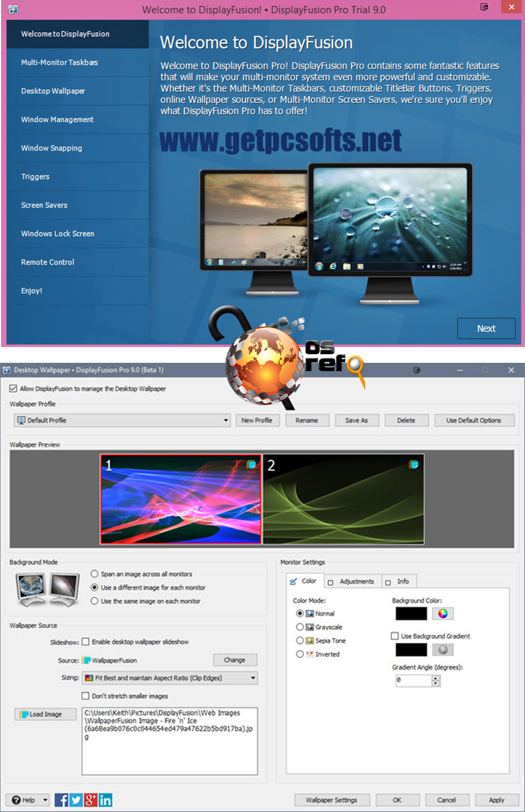Viewport: 525px width, 812px height.
Task: Increase the Gradient Angle with the up arrow
Action: tap(437, 678)
